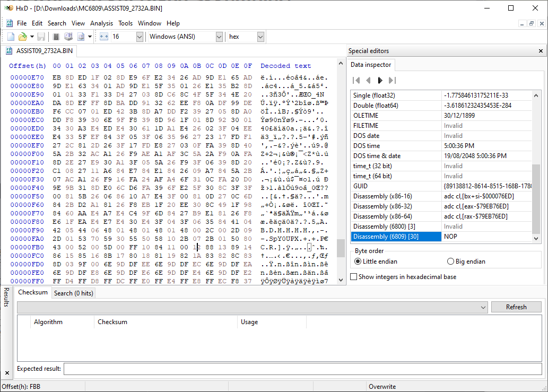
Task: Open the Window menu
Action: point(150,23)
